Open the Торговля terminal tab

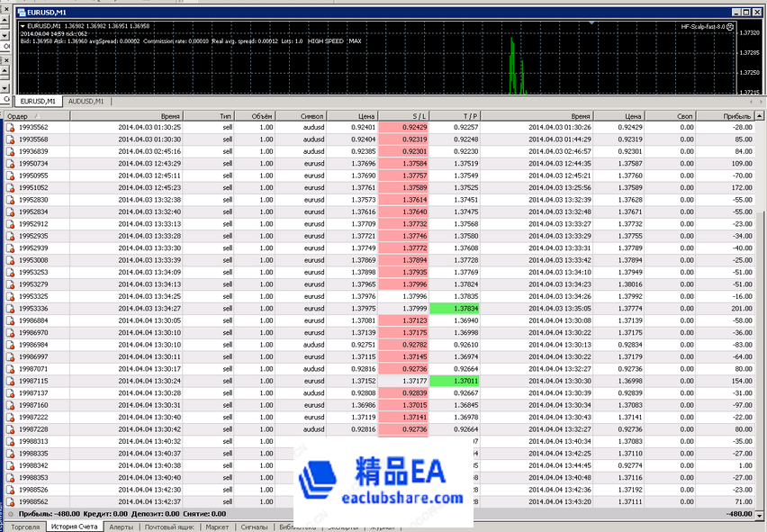tap(24, 527)
